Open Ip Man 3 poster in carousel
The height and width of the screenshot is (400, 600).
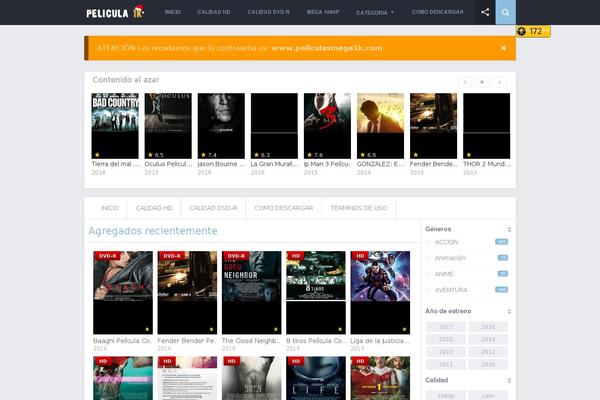pyautogui.click(x=327, y=126)
